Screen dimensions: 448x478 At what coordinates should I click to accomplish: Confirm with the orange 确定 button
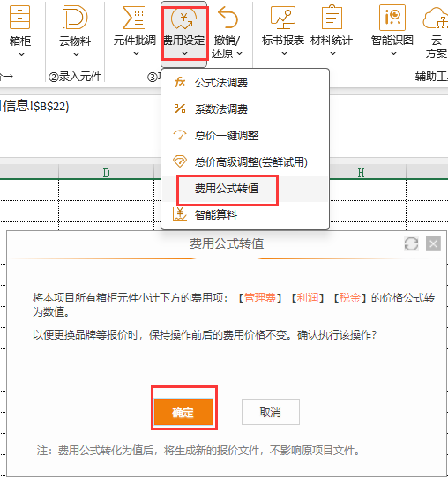[183, 412]
